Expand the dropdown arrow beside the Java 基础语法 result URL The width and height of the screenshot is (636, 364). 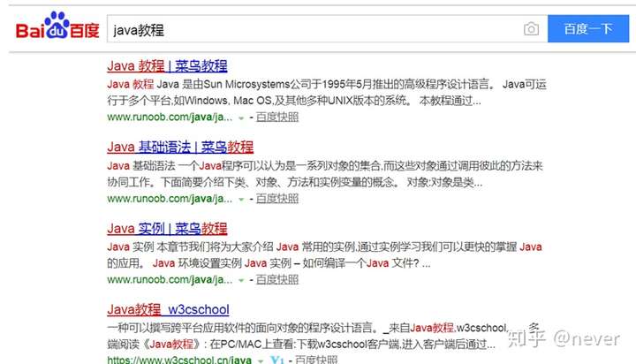tap(241, 200)
